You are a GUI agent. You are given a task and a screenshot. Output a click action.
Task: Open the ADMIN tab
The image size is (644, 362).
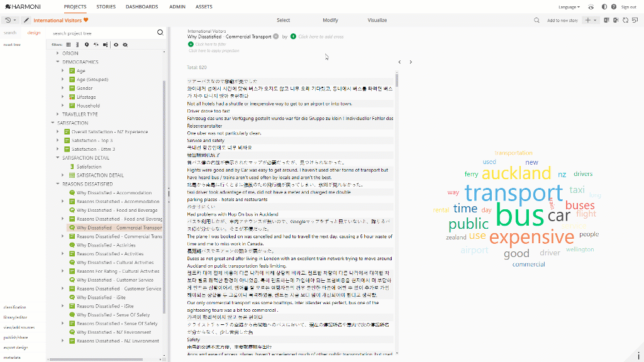point(177,7)
